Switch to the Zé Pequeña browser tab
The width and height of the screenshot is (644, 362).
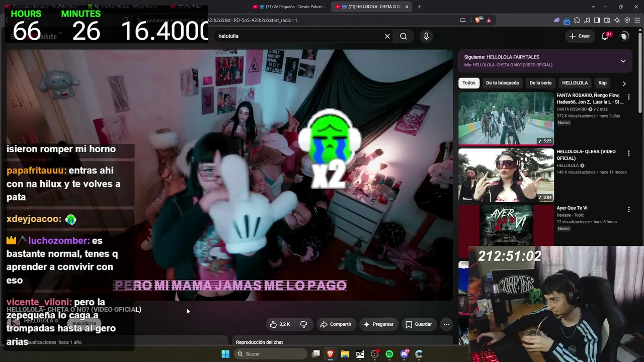click(x=289, y=7)
